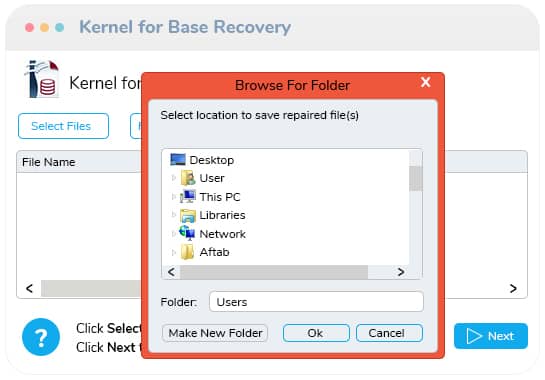The height and width of the screenshot is (380, 545).
Task: Select the Aftab folder icon
Action: (187, 252)
